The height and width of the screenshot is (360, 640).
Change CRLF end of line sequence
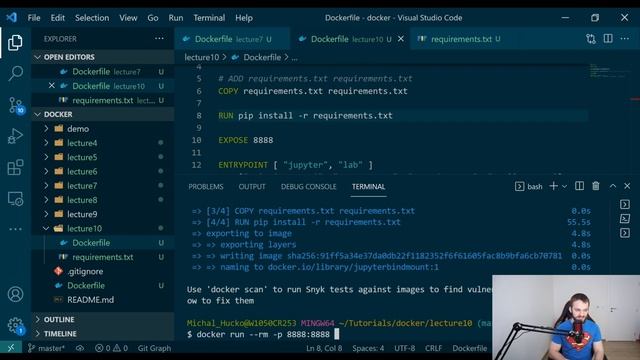click(433, 348)
